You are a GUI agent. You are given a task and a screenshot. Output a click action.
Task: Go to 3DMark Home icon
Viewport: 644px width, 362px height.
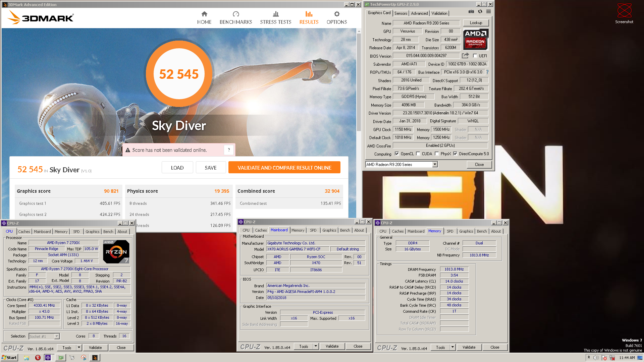click(x=204, y=14)
